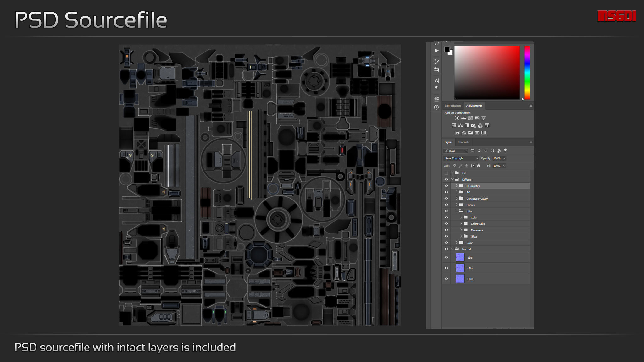Screen dimensions: 644x362
Task: Add a Brightness/Contrast adjustment
Action: click(x=457, y=118)
